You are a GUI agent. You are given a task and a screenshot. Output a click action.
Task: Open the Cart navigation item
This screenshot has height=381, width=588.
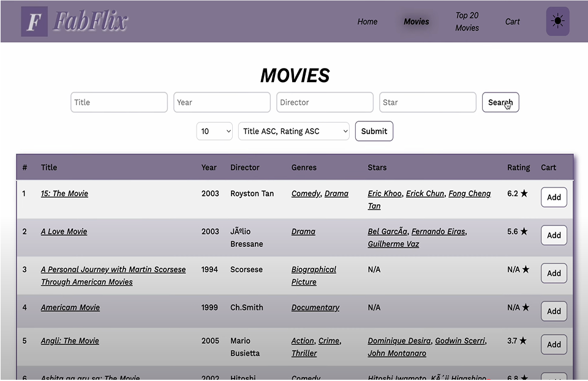512,22
